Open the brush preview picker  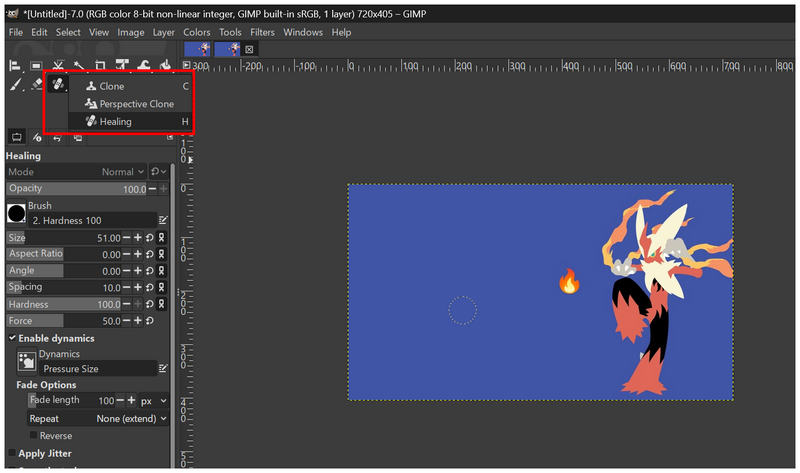click(16, 213)
